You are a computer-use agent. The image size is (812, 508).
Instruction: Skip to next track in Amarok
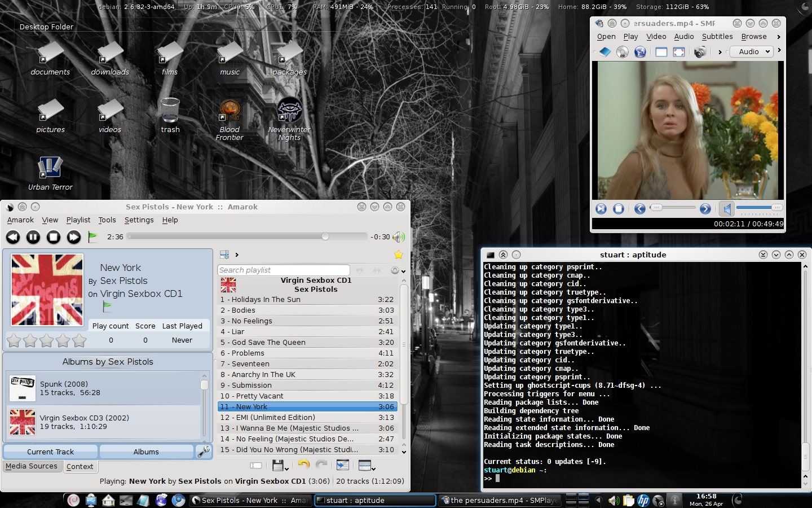(74, 237)
